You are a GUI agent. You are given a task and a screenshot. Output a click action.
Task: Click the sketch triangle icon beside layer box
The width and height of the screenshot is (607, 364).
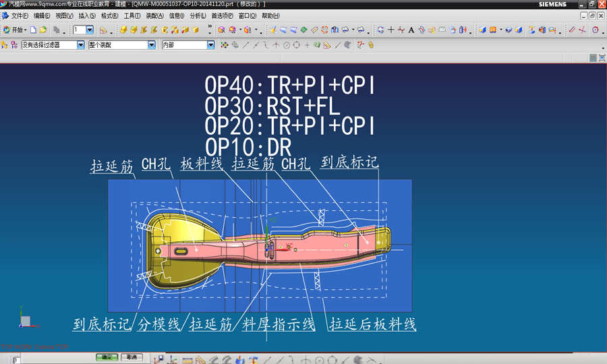[103, 30]
